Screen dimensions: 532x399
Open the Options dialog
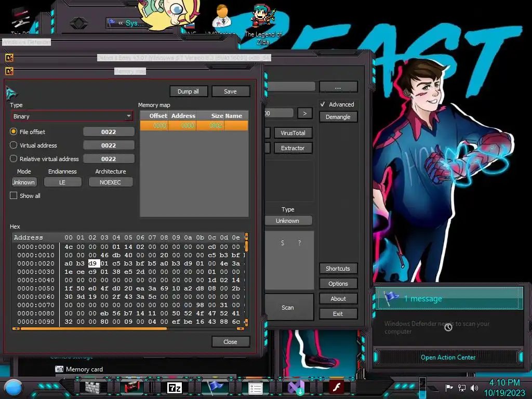(x=338, y=284)
